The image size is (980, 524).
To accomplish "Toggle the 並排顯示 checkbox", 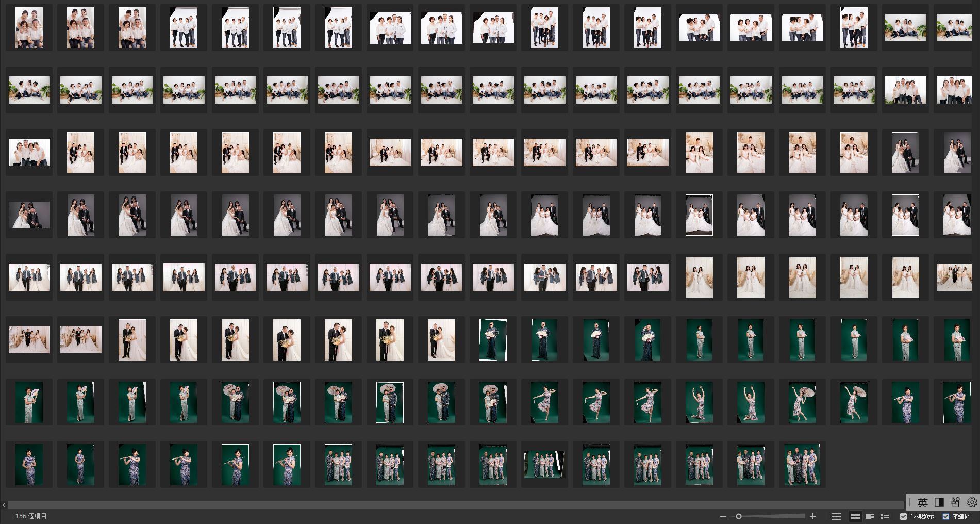I will click(x=903, y=516).
